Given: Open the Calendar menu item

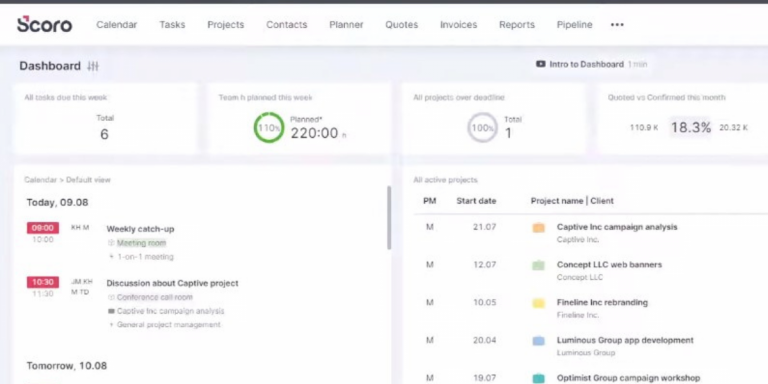Looking at the screenshot, I should point(117,24).
